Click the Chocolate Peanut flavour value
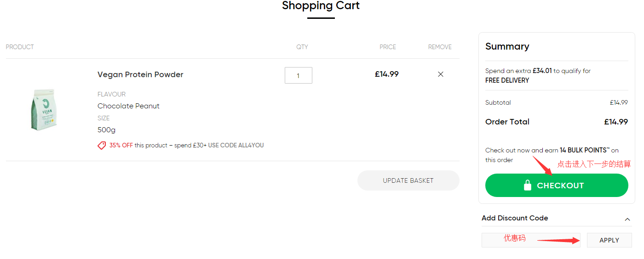The height and width of the screenshot is (259, 644). [x=128, y=106]
